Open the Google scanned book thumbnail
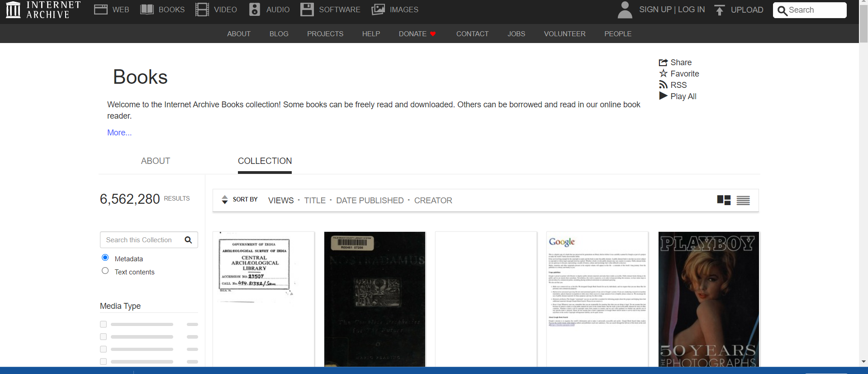Viewport: 868px width, 374px height. [598, 299]
